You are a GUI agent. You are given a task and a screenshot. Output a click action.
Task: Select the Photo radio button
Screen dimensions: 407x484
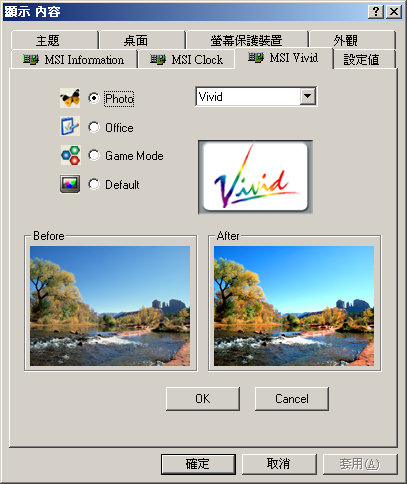pyautogui.click(x=94, y=98)
